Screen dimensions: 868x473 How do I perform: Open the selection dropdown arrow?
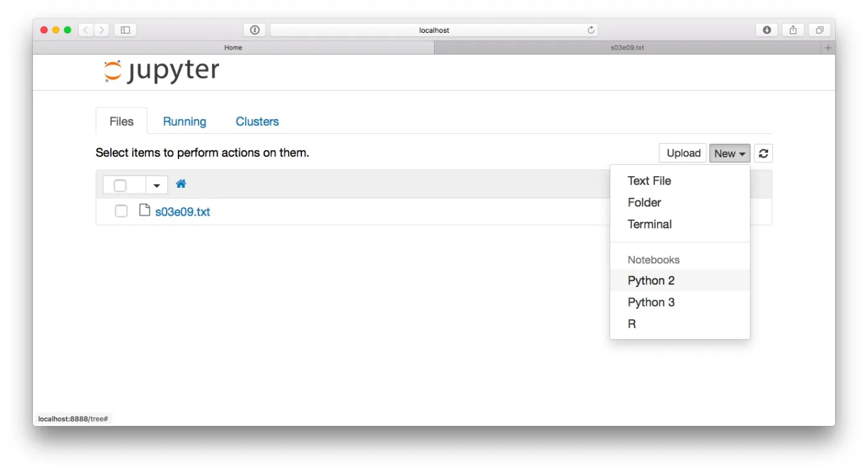[157, 185]
